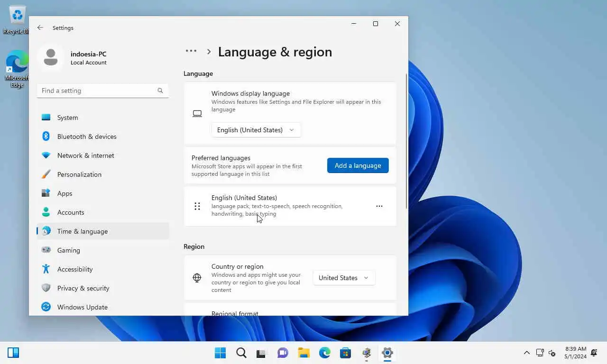Open File Explorer on the taskbar
Viewport: 607px width, 364px height.
(304, 353)
